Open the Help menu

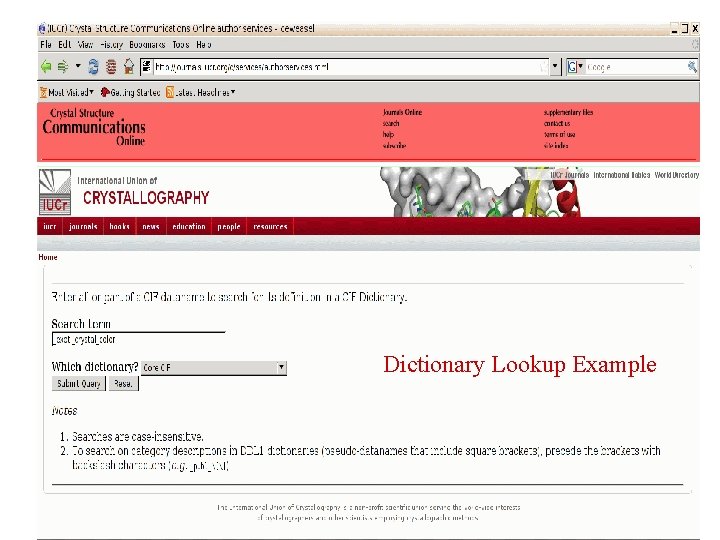click(x=204, y=45)
